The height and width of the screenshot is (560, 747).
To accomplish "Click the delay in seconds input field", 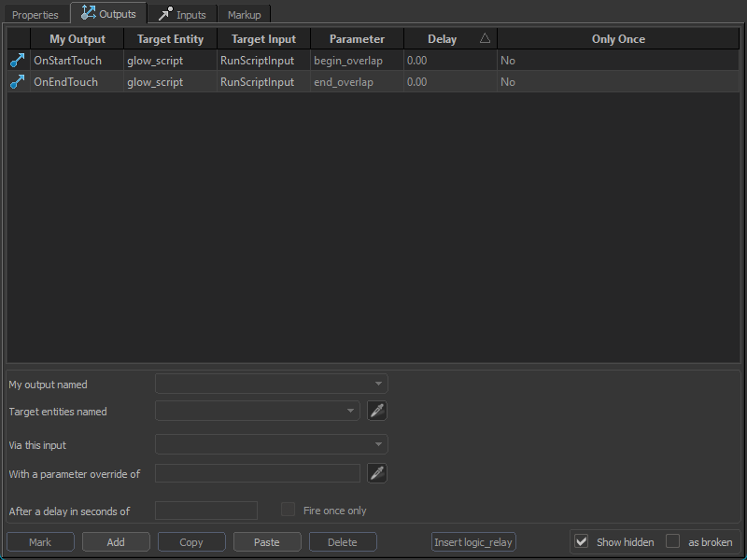I will [206, 511].
